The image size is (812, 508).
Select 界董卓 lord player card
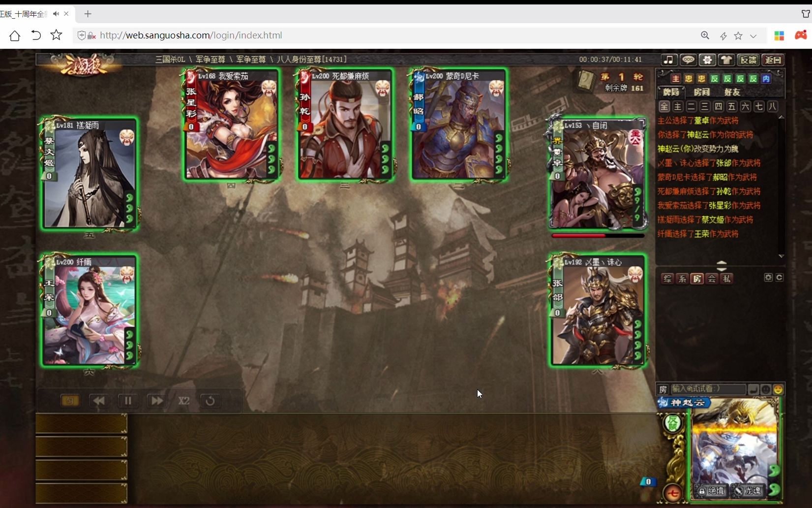(x=598, y=174)
